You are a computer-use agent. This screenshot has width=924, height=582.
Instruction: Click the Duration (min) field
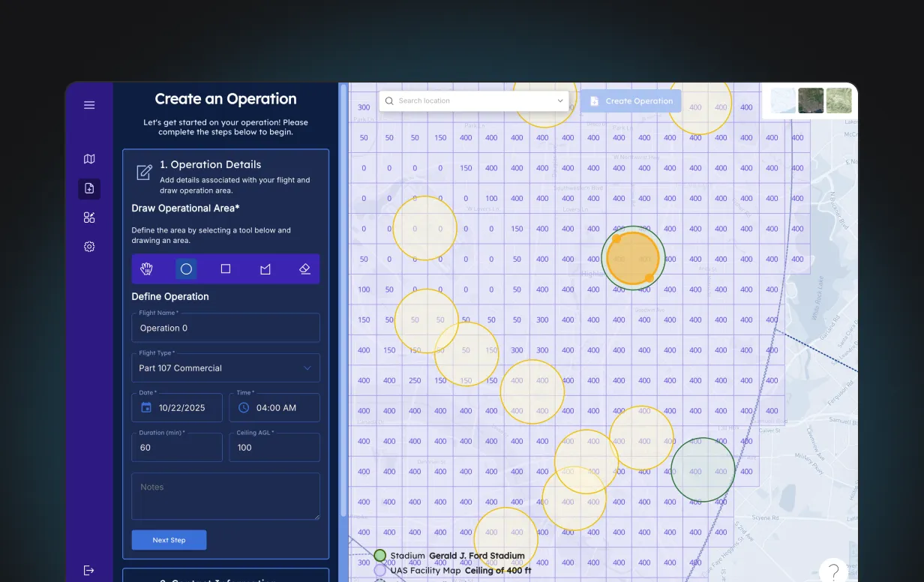click(177, 447)
